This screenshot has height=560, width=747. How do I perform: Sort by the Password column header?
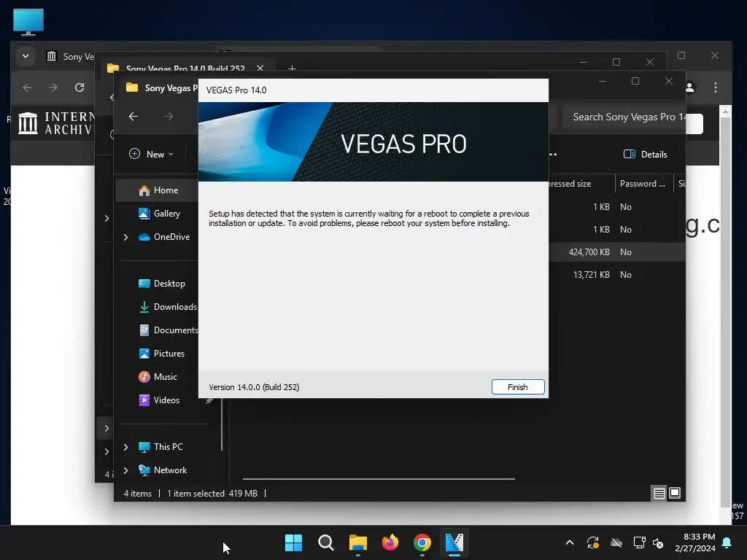pyautogui.click(x=643, y=184)
